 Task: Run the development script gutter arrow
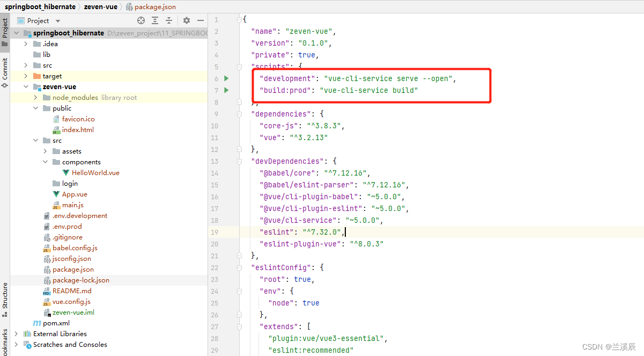[x=226, y=78]
